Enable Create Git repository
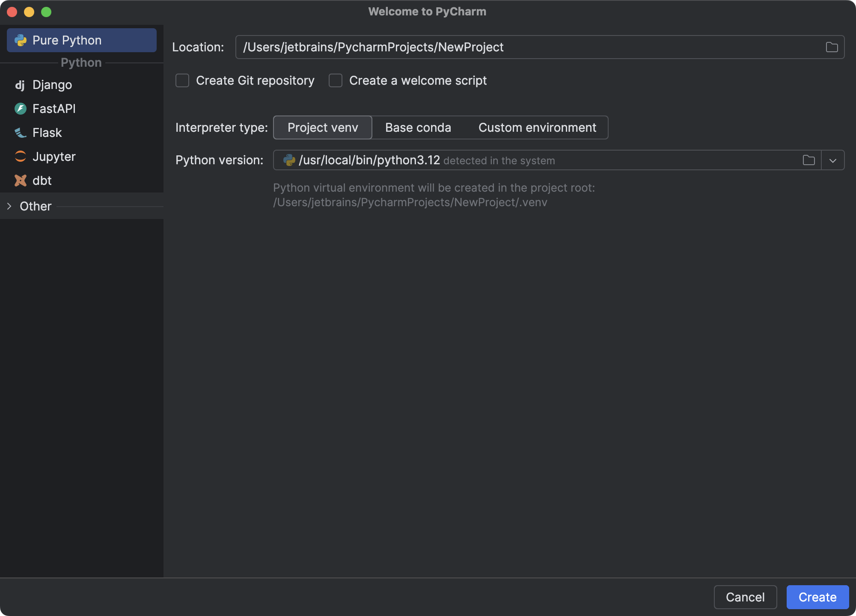 182,80
